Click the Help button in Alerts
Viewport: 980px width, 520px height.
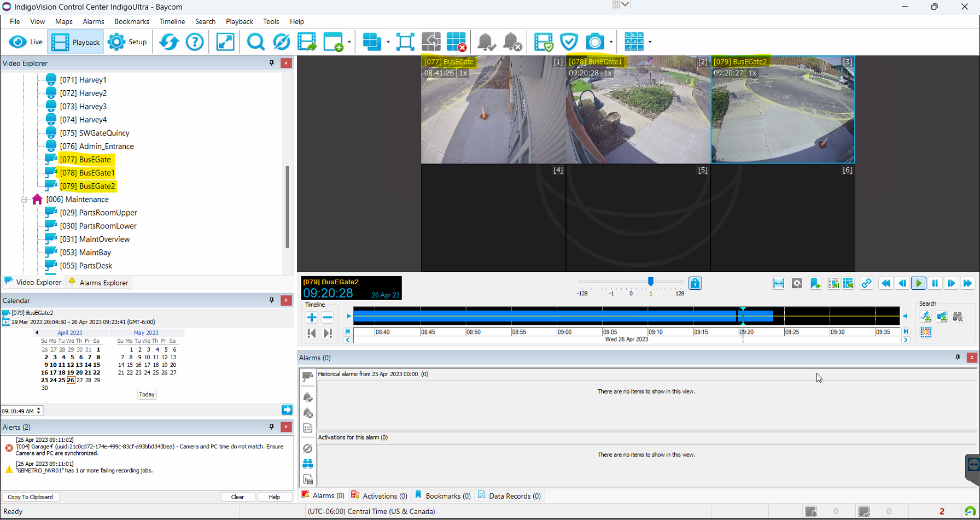[x=275, y=497]
